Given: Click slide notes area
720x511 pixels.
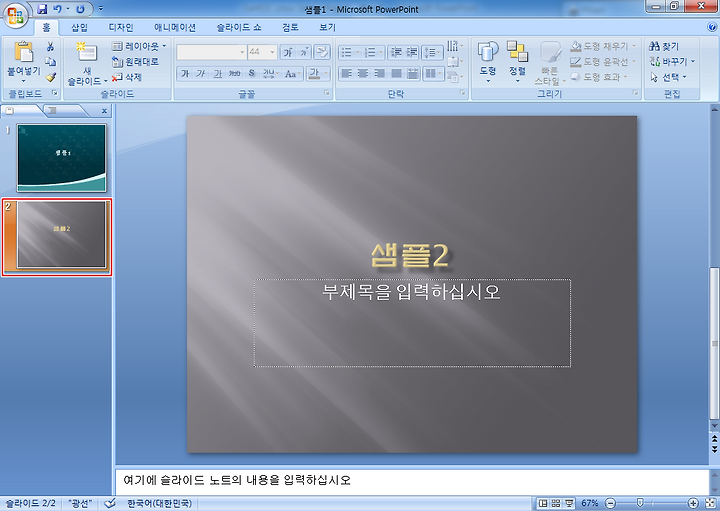Looking at the screenshot, I should [x=412, y=481].
